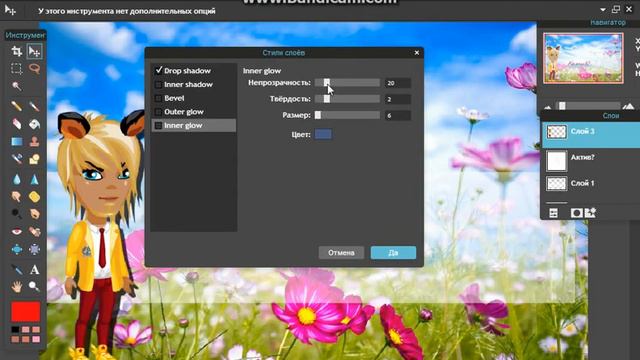The image size is (640, 360).
Task: Select the Type text tool
Action: pyautogui.click(x=34, y=269)
